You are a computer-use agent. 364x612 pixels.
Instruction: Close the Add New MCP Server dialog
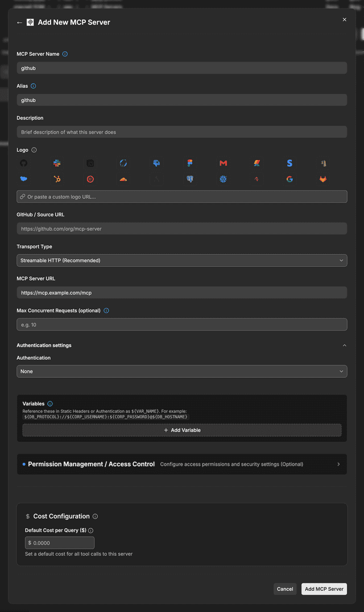click(345, 19)
